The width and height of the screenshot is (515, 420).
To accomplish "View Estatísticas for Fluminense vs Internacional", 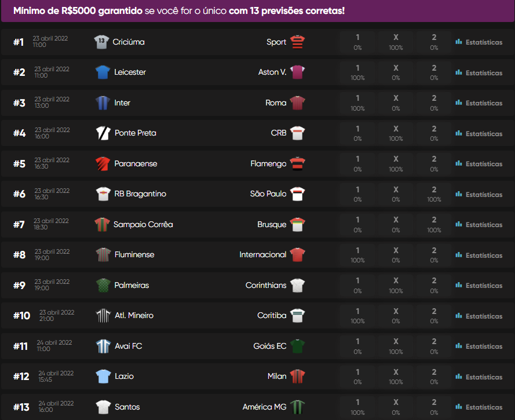I will coord(479,255).
